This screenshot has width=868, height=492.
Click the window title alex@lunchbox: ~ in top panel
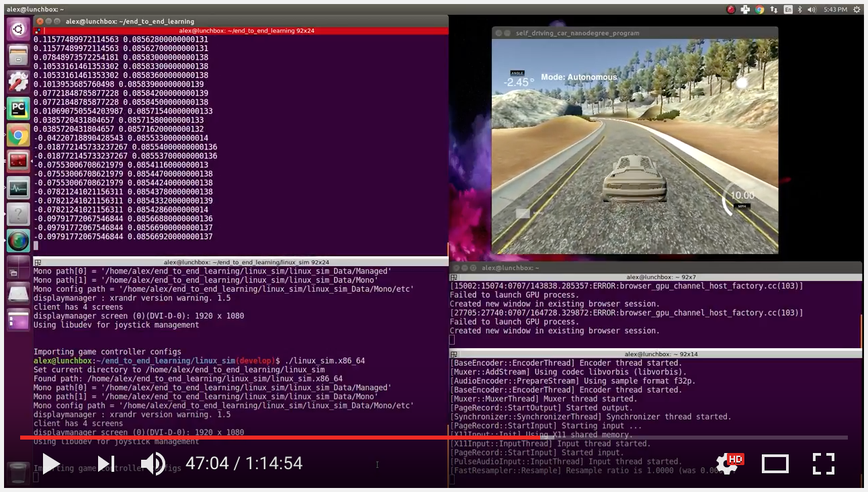pos(36,9)
